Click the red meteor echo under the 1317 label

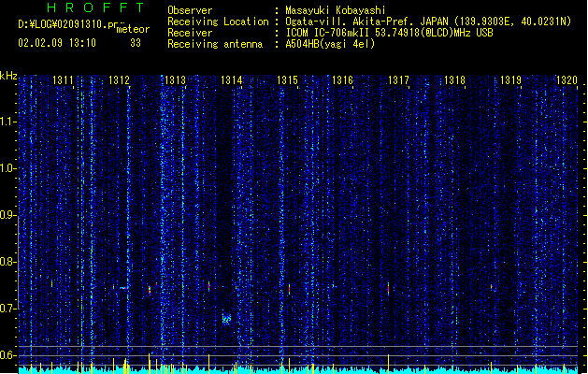[389, 289]
